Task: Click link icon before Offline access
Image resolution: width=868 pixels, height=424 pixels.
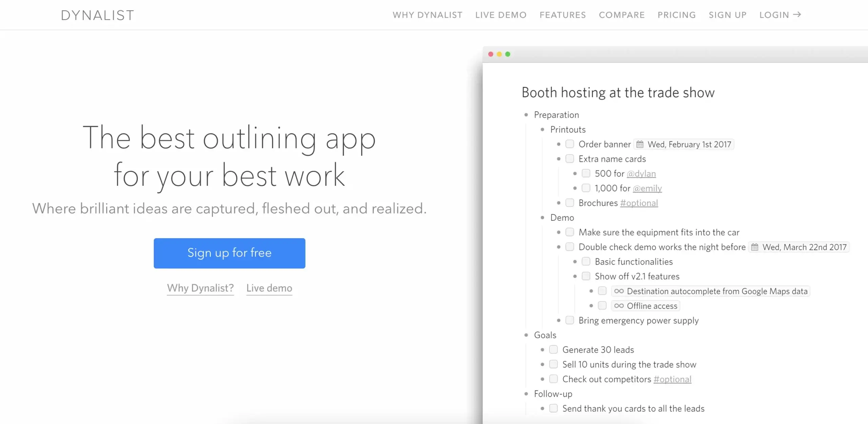Action: pos(619,306)
